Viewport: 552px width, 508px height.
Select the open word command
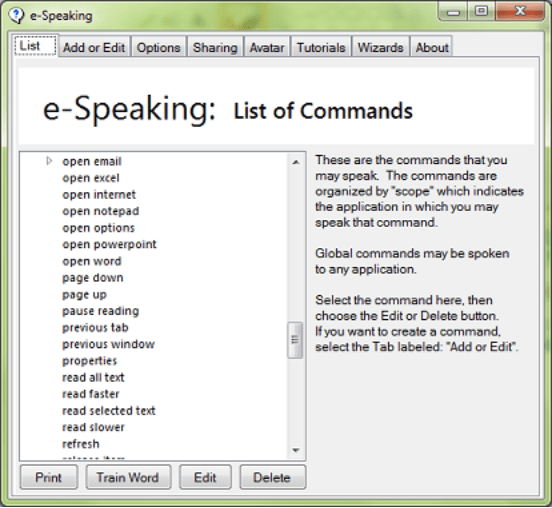pos(92,261)
